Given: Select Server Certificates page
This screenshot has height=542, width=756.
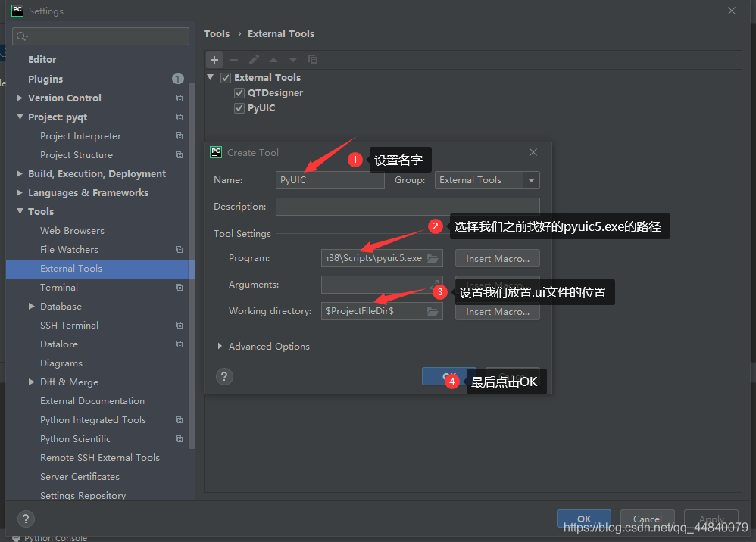Looking at the screenshot, I should (80, 476).
